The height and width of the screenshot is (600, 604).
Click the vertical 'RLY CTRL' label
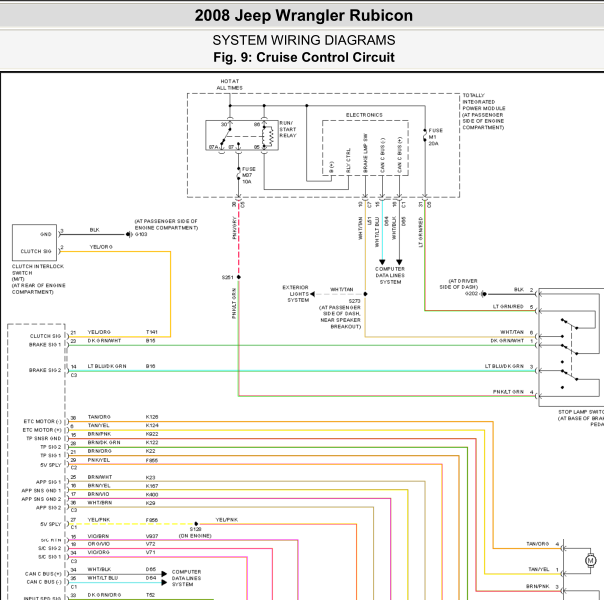[x=348, y=160]
